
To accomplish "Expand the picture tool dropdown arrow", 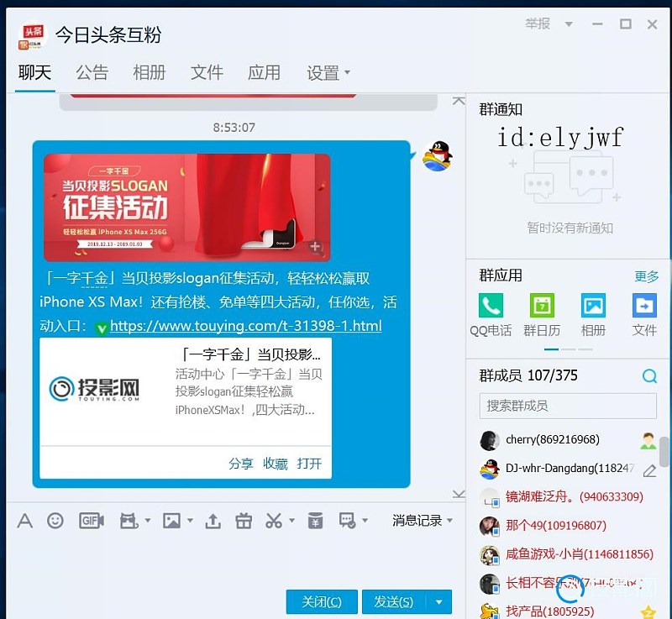I will point(191,521).
